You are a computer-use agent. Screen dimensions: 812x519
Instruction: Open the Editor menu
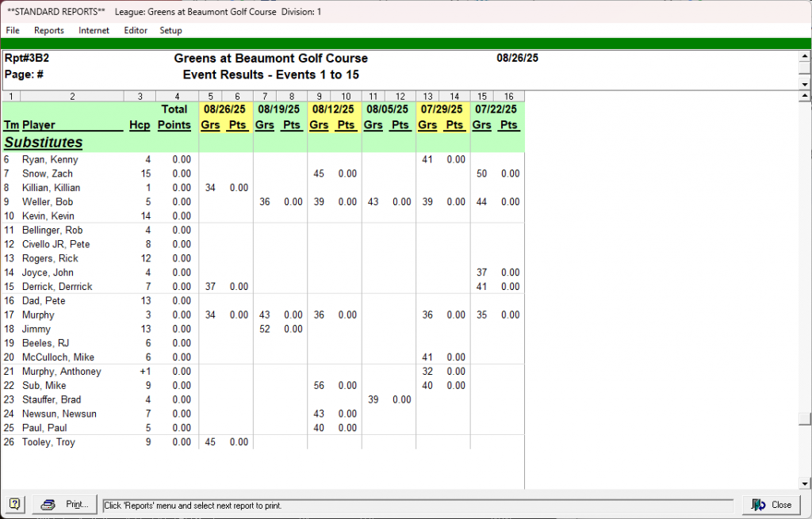pyautogui.click(x=136, y=31)
